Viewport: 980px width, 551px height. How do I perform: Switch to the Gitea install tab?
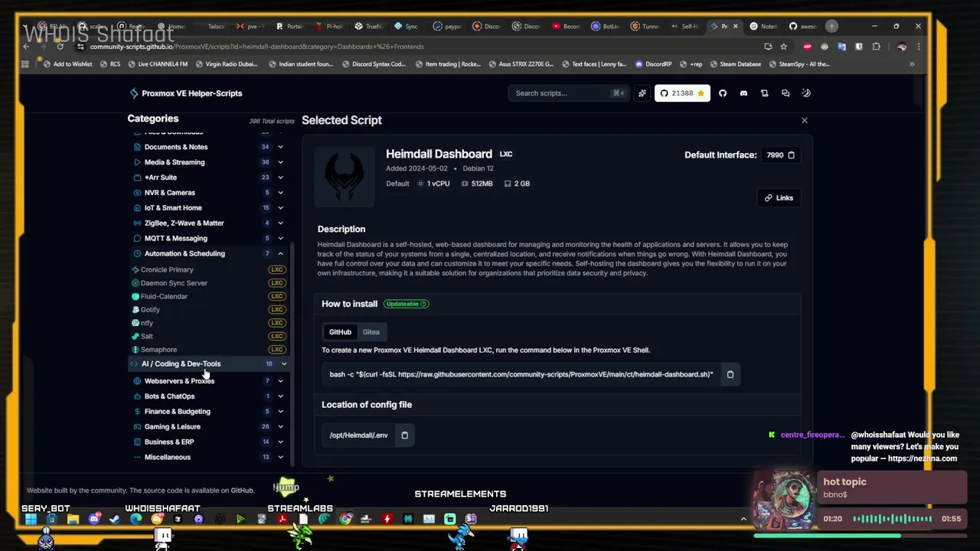click(371, 332)
